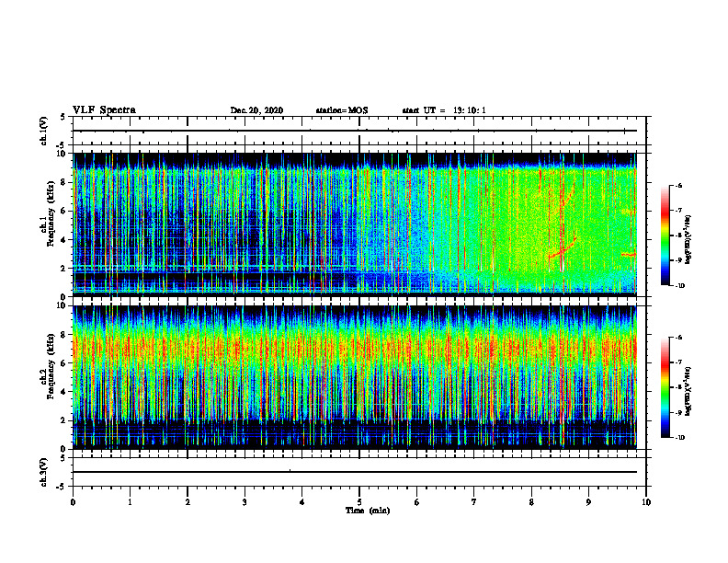The width and height of the screenshot is (728, 563).
Task: Click time axis tick label "6"
Action: (x=417, y=502)
